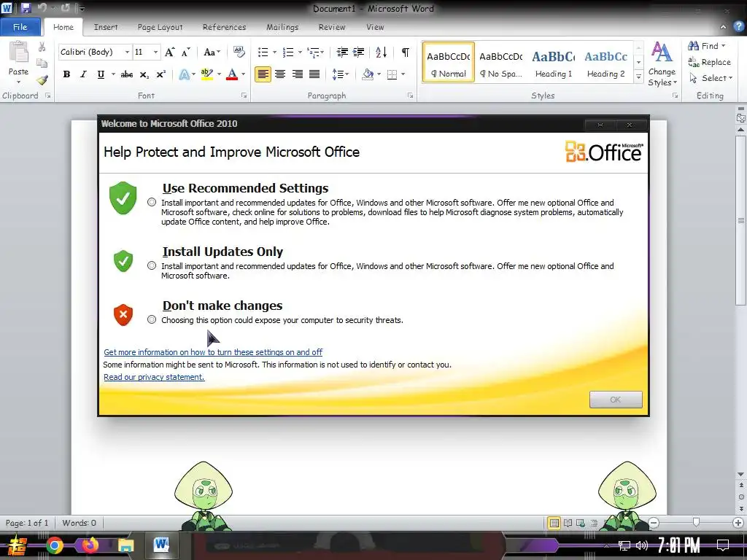
Task: Click the Paste clipboard icon
Action: coord(19,52)
